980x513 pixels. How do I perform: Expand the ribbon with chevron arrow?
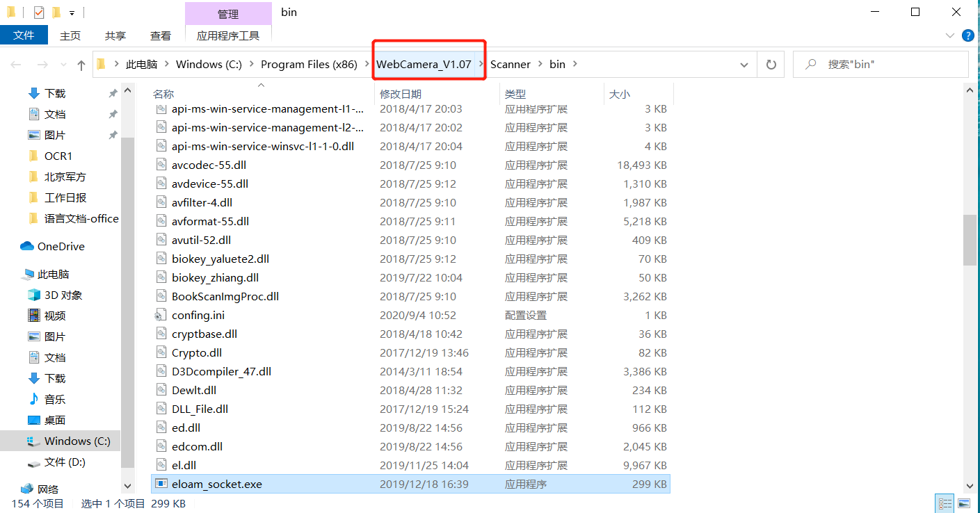[950, 35]
